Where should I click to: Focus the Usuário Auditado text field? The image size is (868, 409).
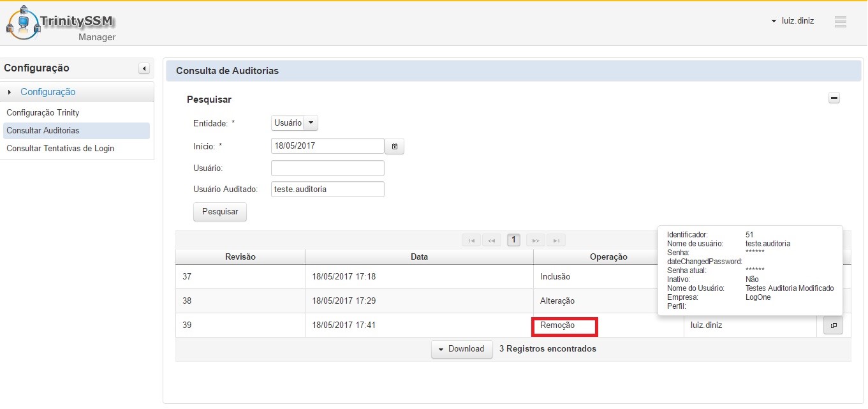[327, 190]
